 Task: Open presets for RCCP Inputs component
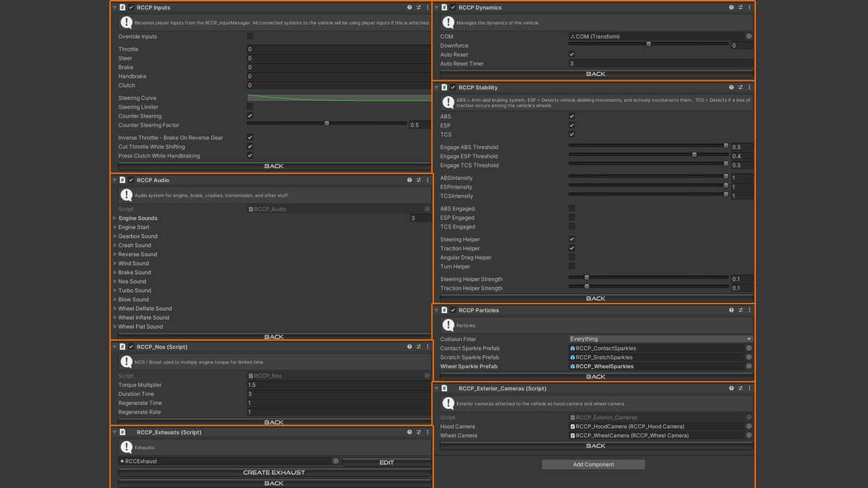419,7
